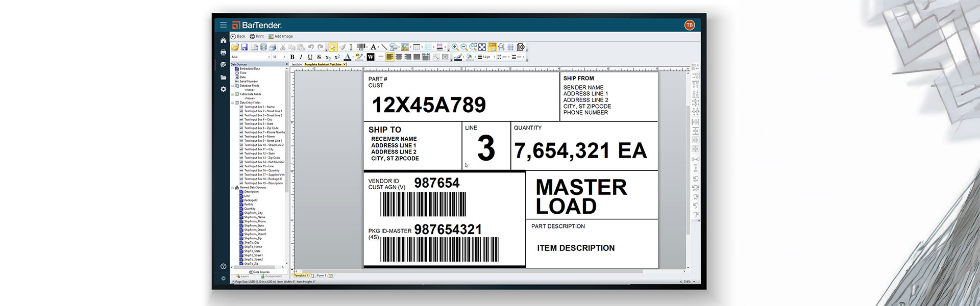This screenshot has height=306, width=980.
Task: Open the Arial font name dropdown
Action: click(x=269, y=57)
